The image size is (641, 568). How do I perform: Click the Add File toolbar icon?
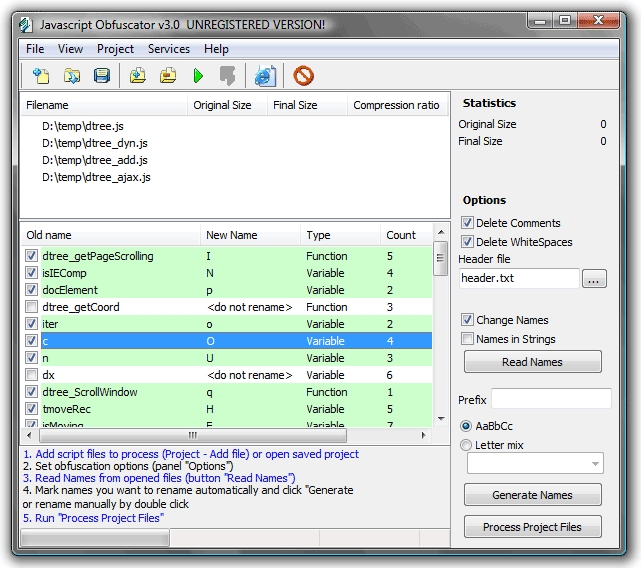138,75
